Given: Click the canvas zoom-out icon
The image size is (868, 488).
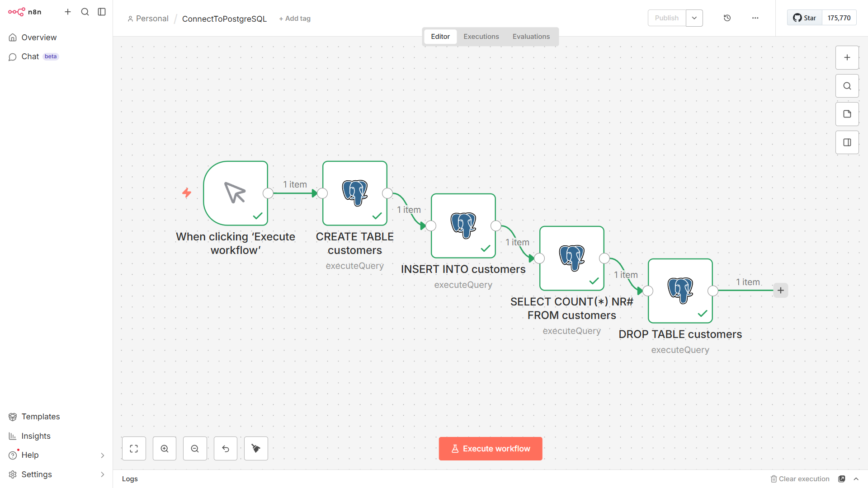Looking at the screenshot, I should coord(195,449).
